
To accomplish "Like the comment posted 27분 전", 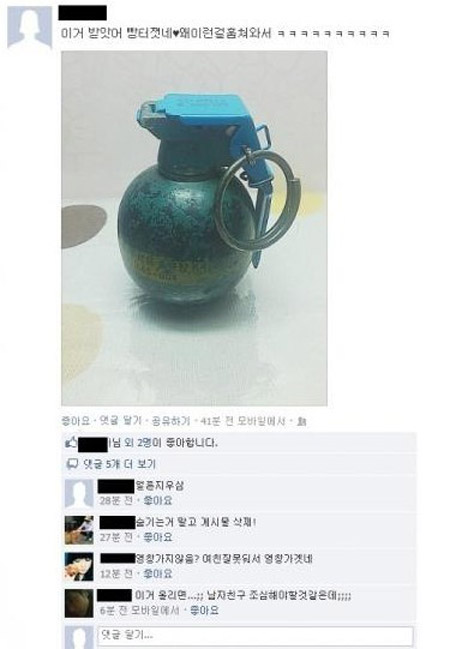I will click(157, 537).
